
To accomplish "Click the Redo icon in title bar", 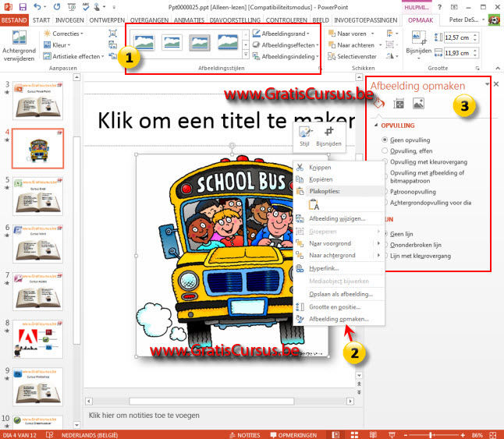I will point(57,7).
